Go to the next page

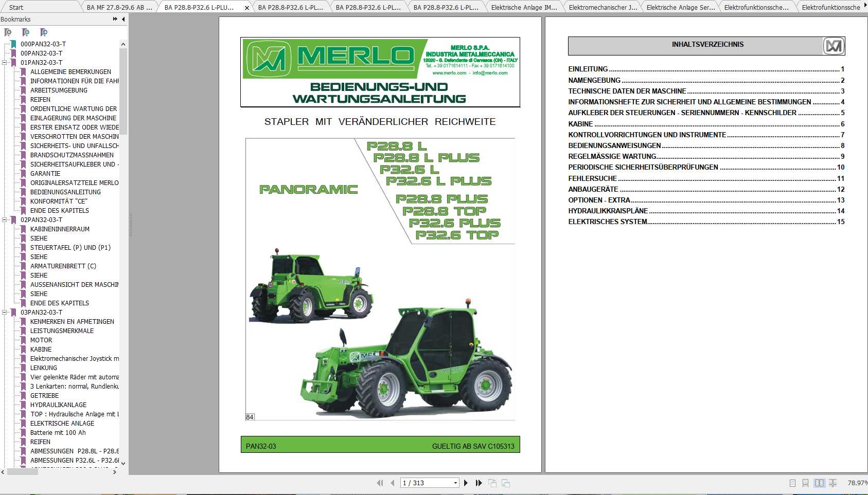[466, 483]
